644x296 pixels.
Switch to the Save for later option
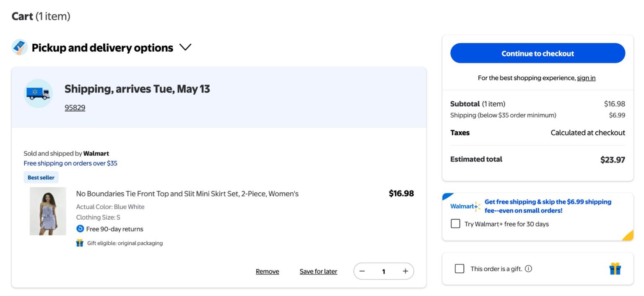pyautogui.click(x=318, y=271)
